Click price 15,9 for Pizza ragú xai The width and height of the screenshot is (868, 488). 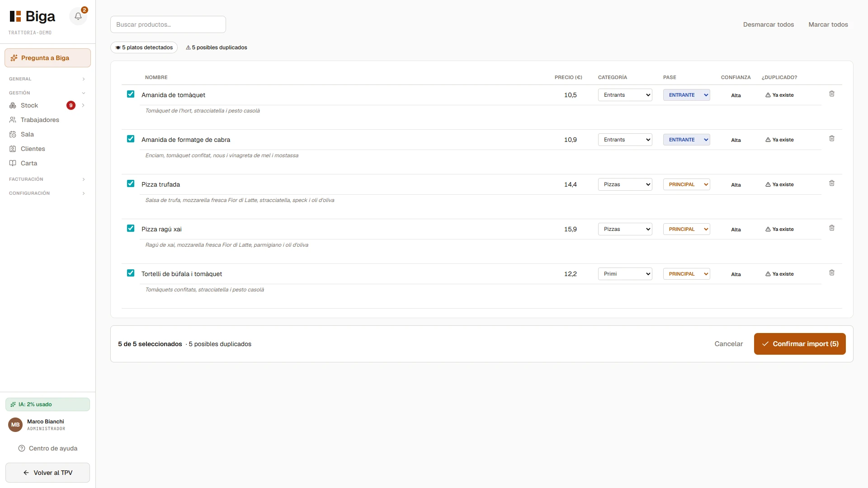(571, 229)
